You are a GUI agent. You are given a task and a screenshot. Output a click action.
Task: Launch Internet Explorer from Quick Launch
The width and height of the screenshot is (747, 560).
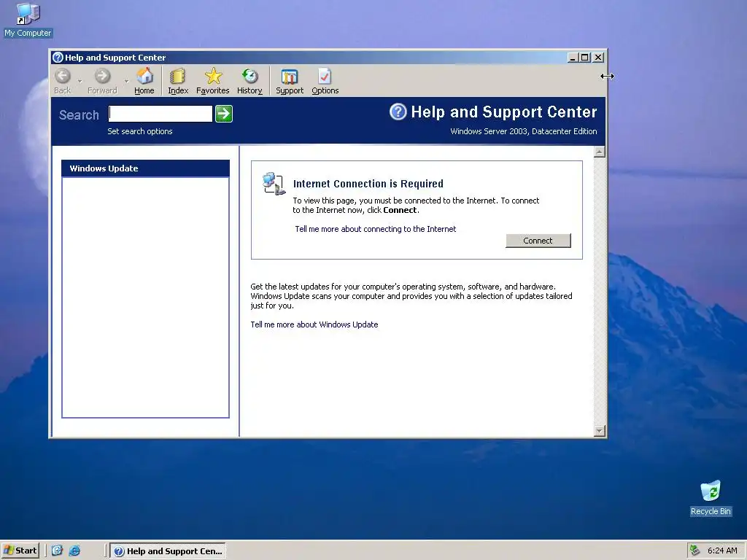coord(74,551)
